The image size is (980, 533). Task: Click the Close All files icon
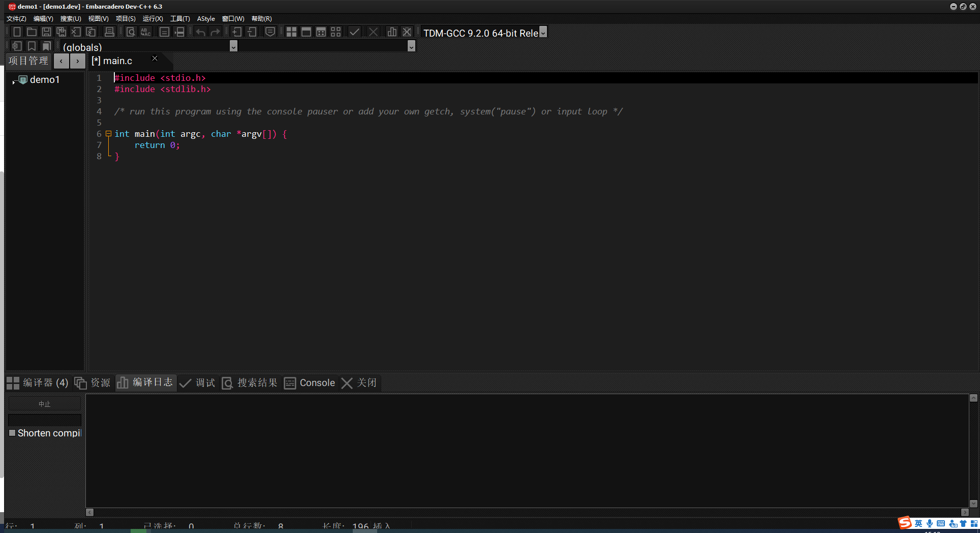pos(91,32)
